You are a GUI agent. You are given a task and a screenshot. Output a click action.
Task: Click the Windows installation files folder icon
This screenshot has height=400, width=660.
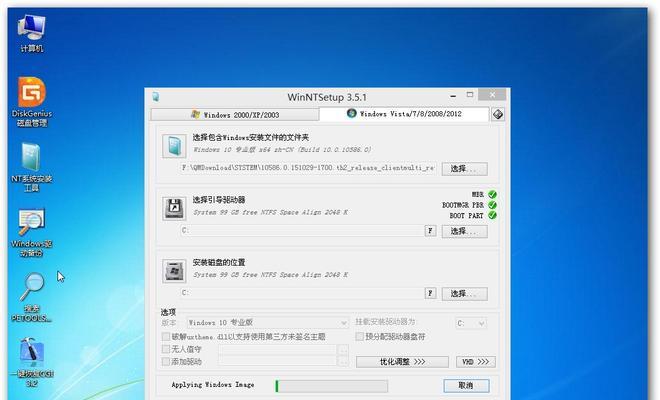[x=174, y=146]
